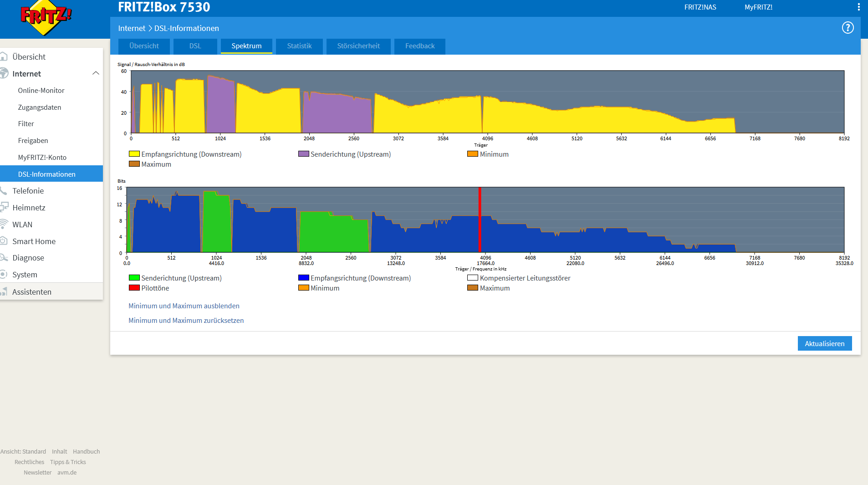868x485 pixels.
Task: Click the Übersicht home icon in sidebar
Action: [4, 56]
